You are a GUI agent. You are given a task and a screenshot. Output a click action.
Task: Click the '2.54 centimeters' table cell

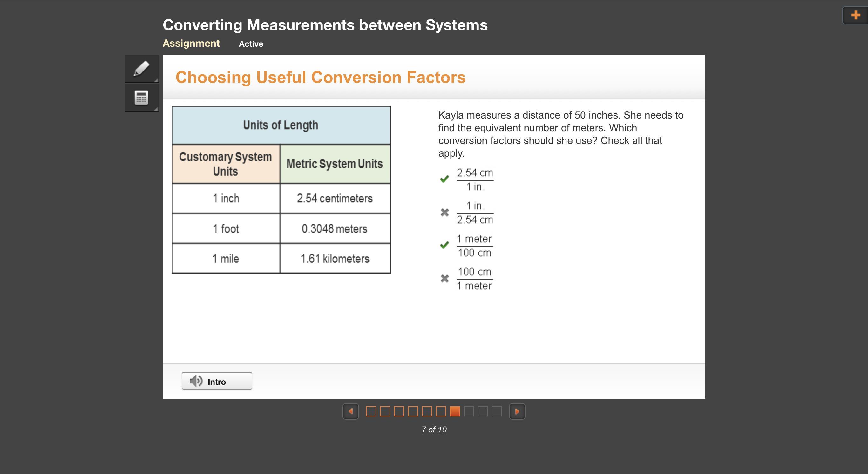(335, 199)
